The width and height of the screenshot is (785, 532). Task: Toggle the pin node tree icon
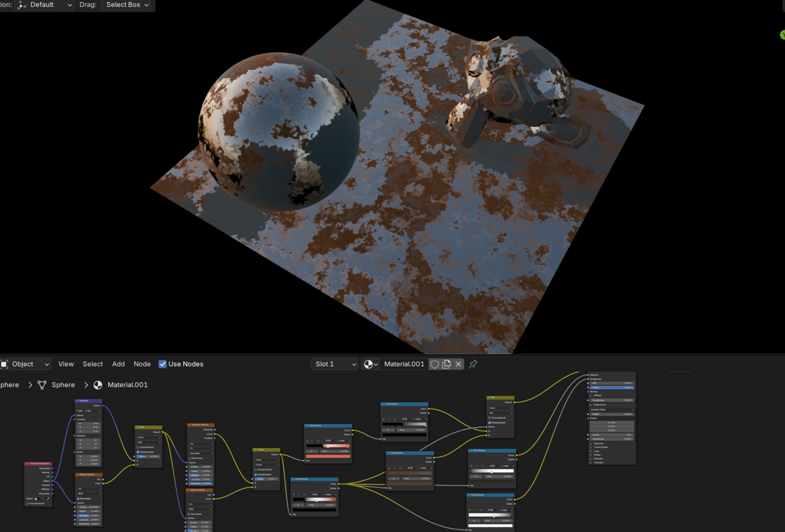[473, 364]
